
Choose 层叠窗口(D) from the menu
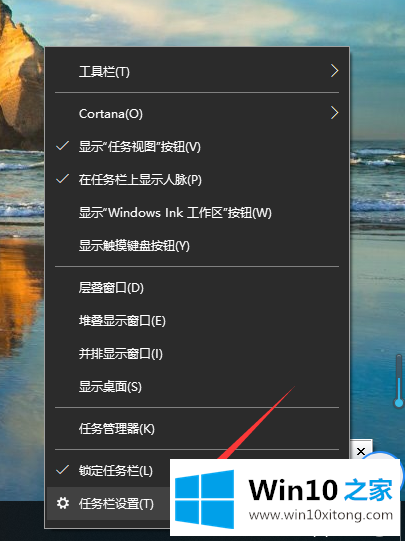click(197, 287)
